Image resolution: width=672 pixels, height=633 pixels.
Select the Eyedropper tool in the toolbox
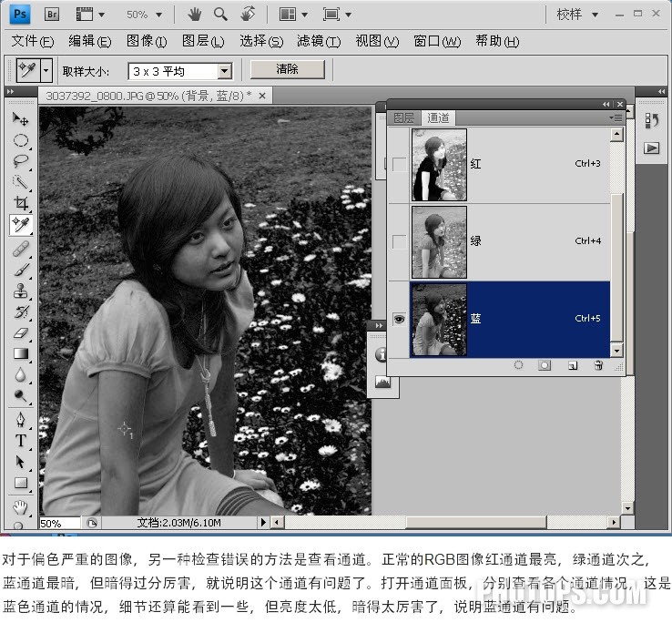click(21, 225)
